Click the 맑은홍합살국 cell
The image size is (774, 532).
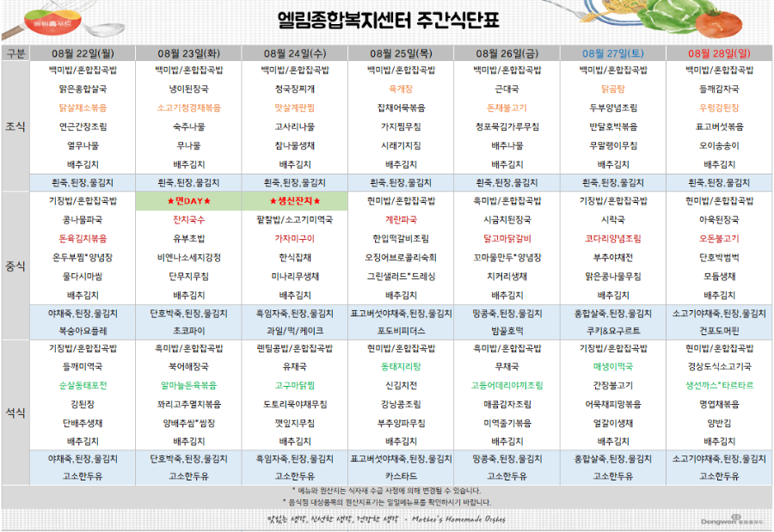click(83, 89)
